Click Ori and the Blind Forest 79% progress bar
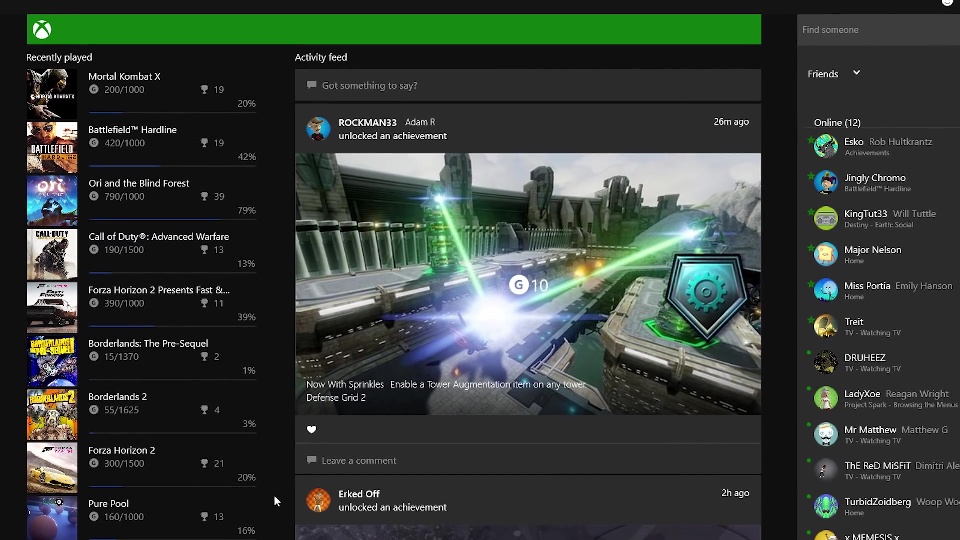 pyautogui.click(x=172, y=219)
